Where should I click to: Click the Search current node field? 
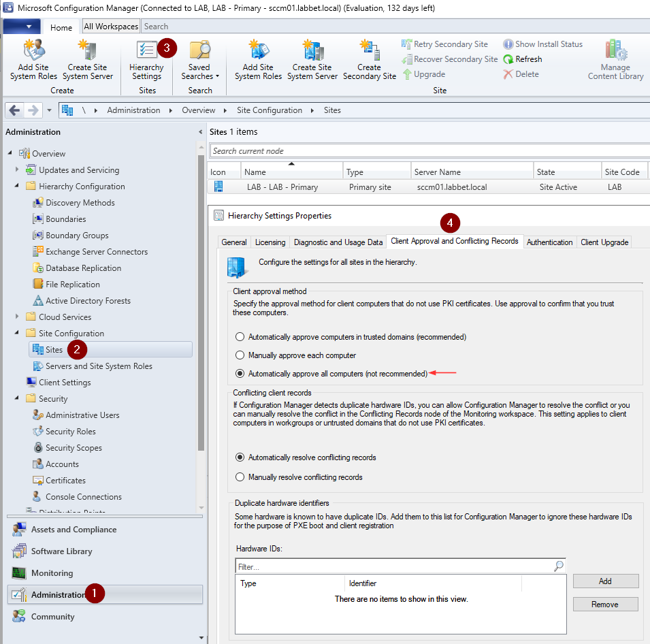point(429,151)
